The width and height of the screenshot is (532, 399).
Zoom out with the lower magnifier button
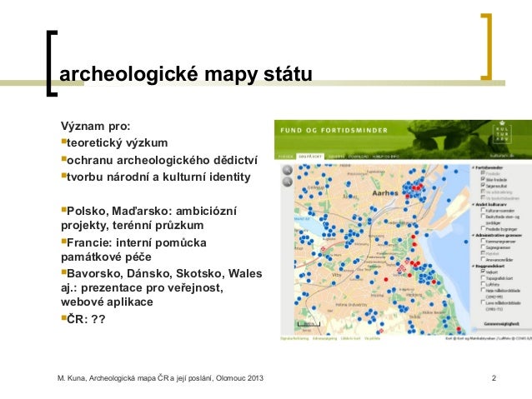click(288, 182)
